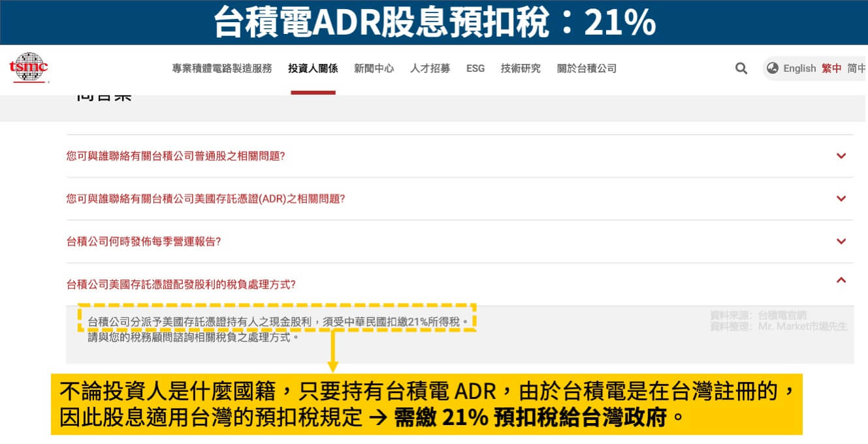Select answer text mentioning 扣繳21%所得稅
The width and height of the screenshot is (868, 444).
pos(278,321)
